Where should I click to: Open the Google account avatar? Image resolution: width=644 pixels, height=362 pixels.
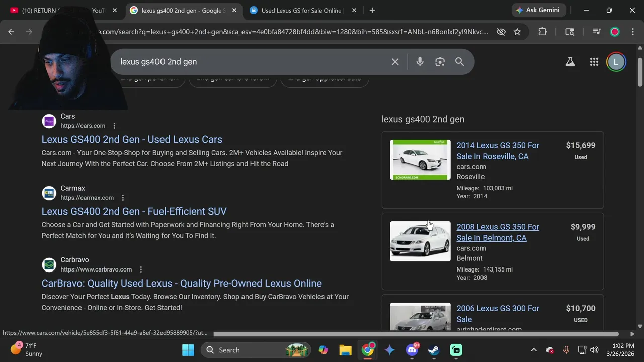click(616, 62)
